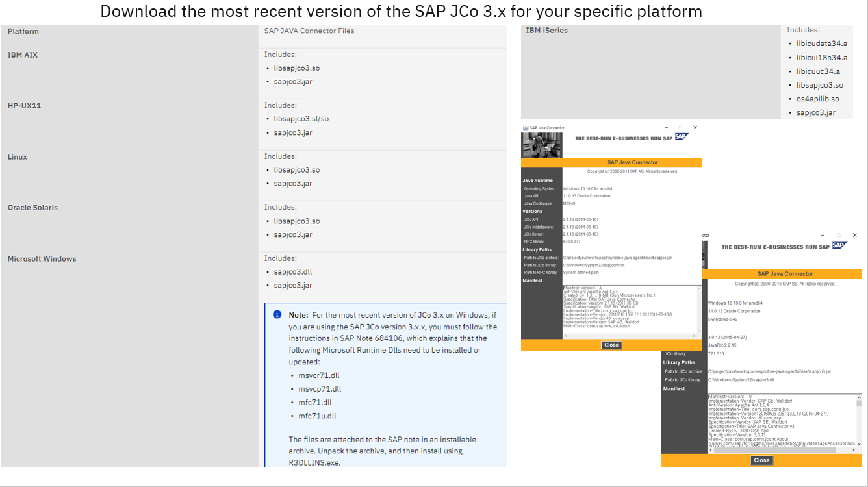The height and width of the screenshot is (487, 868).
Task: Click libsapjco3.sl/so under HP-UX11
Action: click(301, 119)
